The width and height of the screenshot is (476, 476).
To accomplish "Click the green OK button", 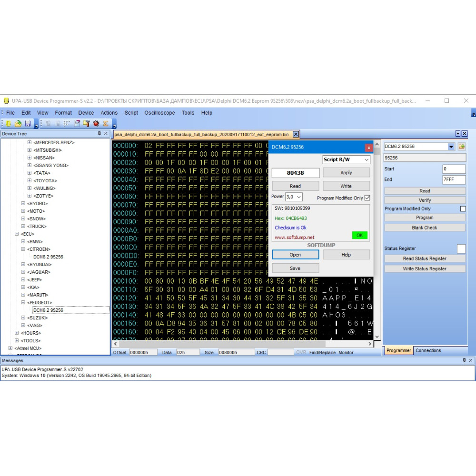I will pyautogui.click(x=360, y=235).
